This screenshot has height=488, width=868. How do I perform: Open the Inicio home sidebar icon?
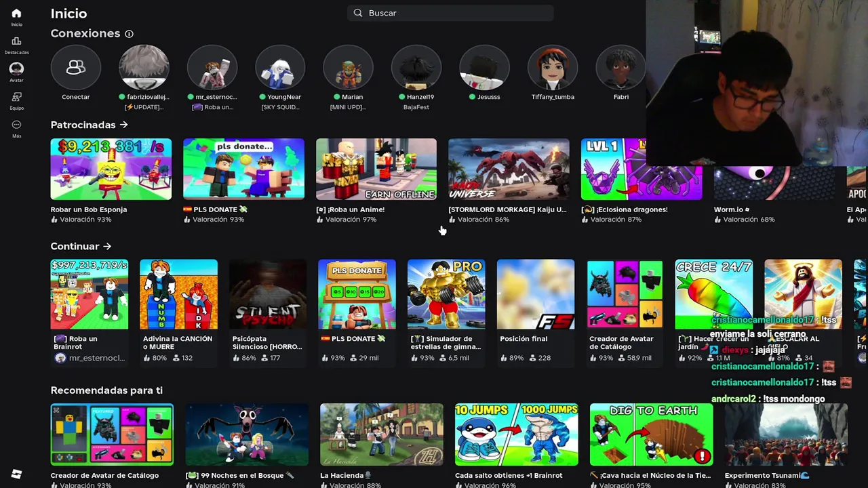pos(16,14)
